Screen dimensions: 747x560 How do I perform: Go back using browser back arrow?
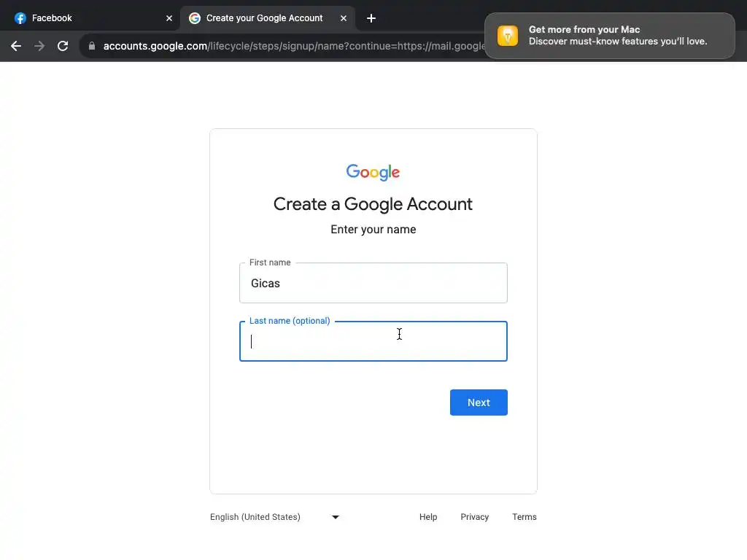click(16, 46)
